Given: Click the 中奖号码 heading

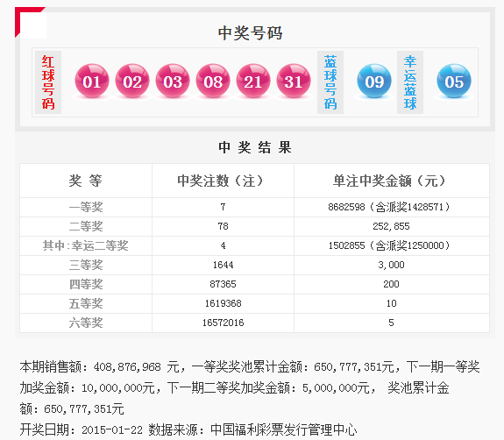Looking at the screenshot, I should click(250, 33).
